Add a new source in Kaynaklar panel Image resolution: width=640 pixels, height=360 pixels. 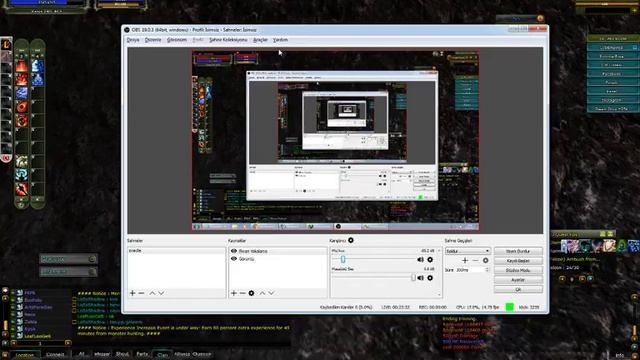[233, 293]
